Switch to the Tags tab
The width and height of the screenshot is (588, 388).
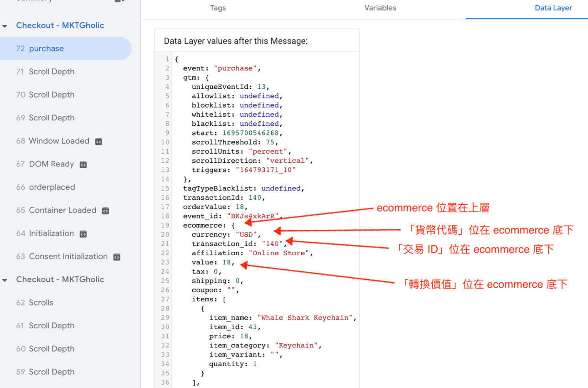click(218, 8)
